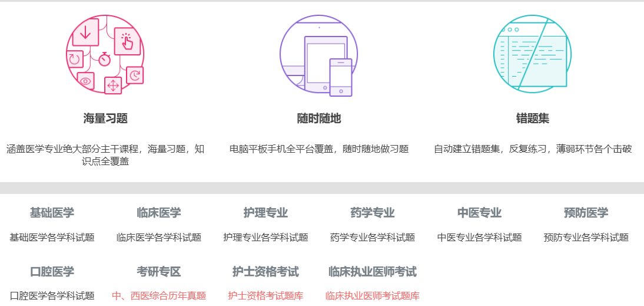Open red 中、西医综合历年真题 link
This screenshot has height=306, width=644.
tap(159, 296)
